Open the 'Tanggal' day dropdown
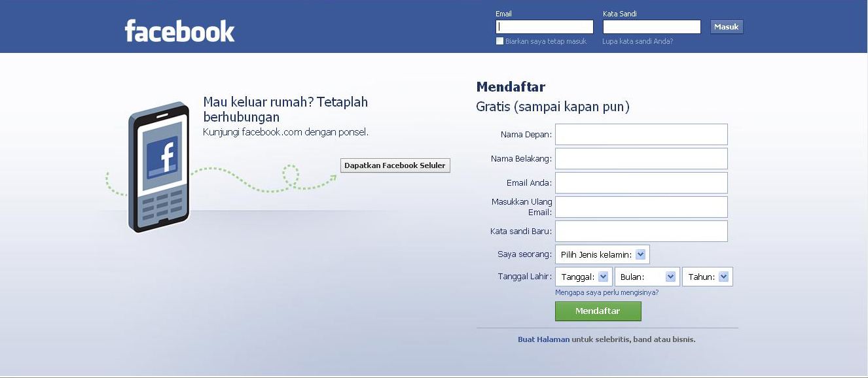The image size is (868, 378). pos(584,277)
